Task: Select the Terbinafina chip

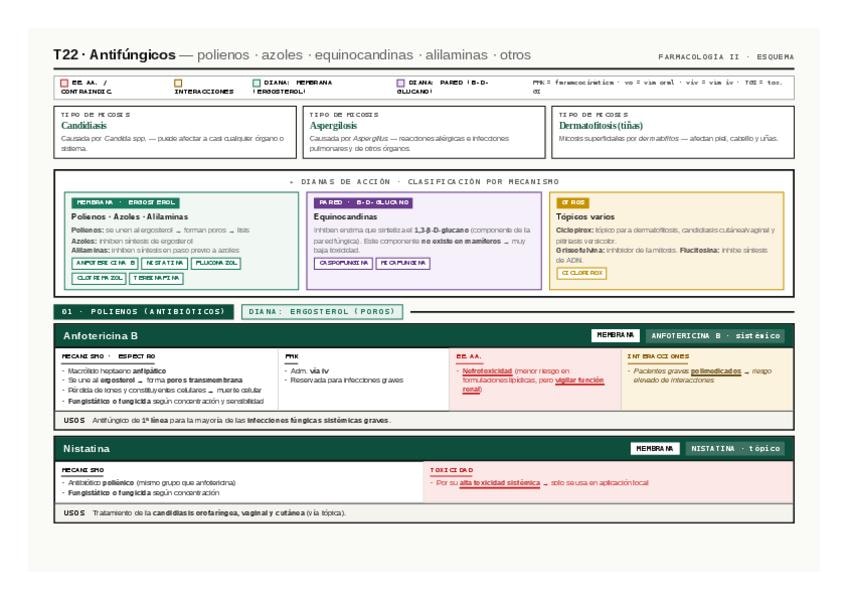Action: click(x=156, y=279)
